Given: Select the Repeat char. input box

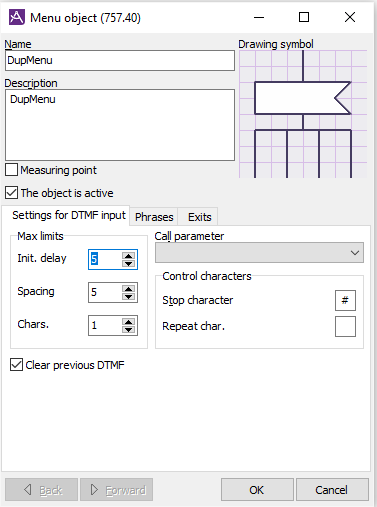Looking at the screenshot, I should 345,327.
